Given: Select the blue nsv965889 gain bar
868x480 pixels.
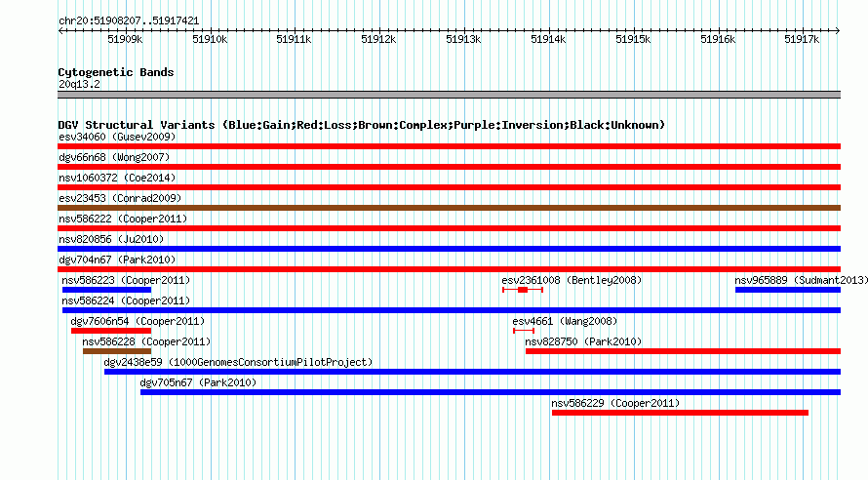Looking at the screenshot, I should tap(788, 290).
